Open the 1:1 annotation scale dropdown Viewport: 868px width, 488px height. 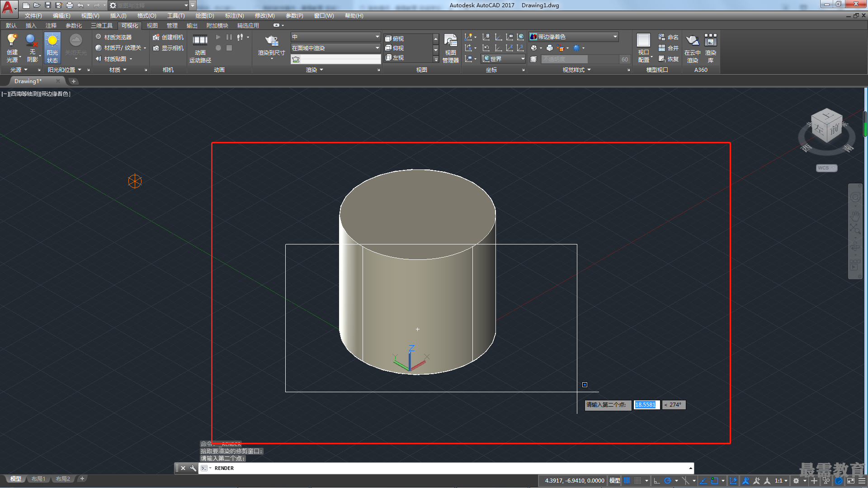[x=781, y=481]
